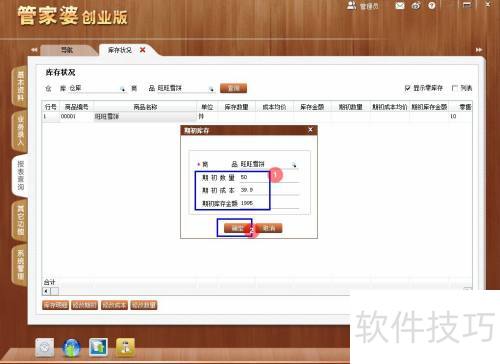Click the 商品编号 column header
500x364 pixels.
[76, 107]
